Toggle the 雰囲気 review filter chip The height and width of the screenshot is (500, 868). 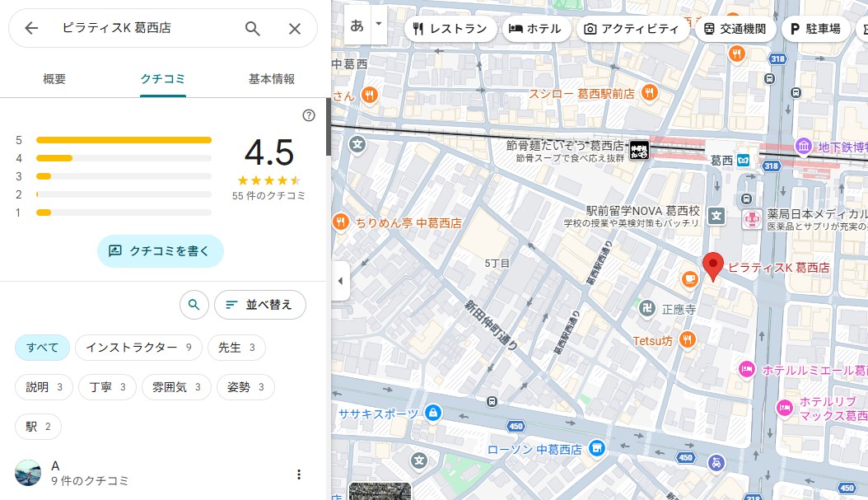click(176, 387)
